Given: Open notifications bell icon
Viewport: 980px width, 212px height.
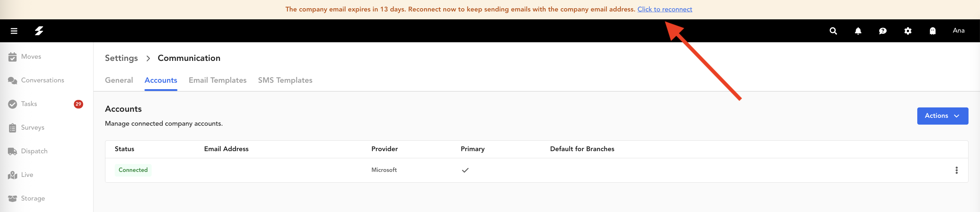Looking at the screenshot, I should tap(858, 31).
